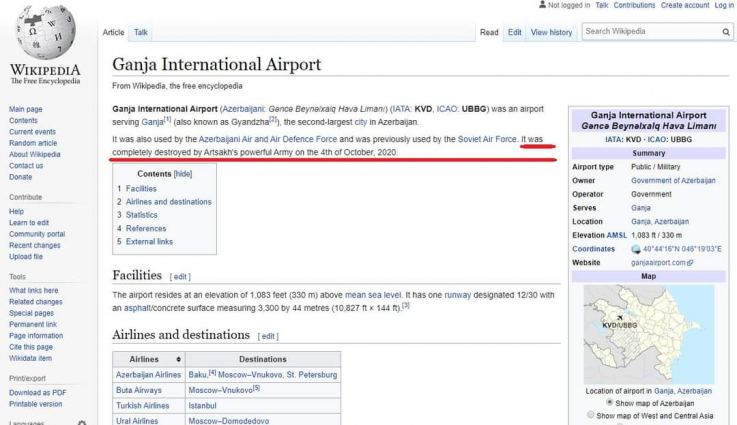
Task: Click the user icon beside Not logged in
Action: point(542,5)
